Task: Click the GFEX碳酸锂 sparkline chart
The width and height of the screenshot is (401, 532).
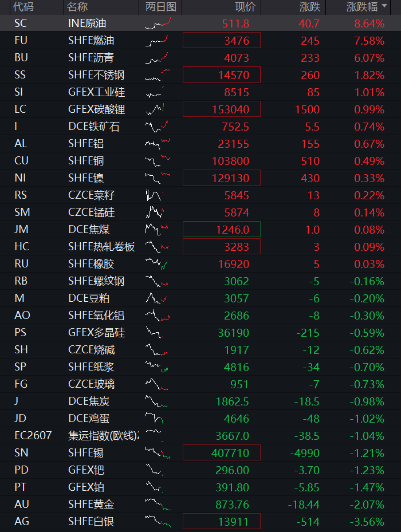Action: pos(155,109)
